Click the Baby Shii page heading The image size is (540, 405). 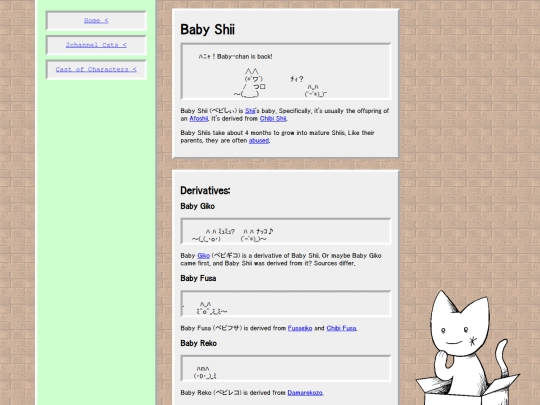click(x=207, y=30)
